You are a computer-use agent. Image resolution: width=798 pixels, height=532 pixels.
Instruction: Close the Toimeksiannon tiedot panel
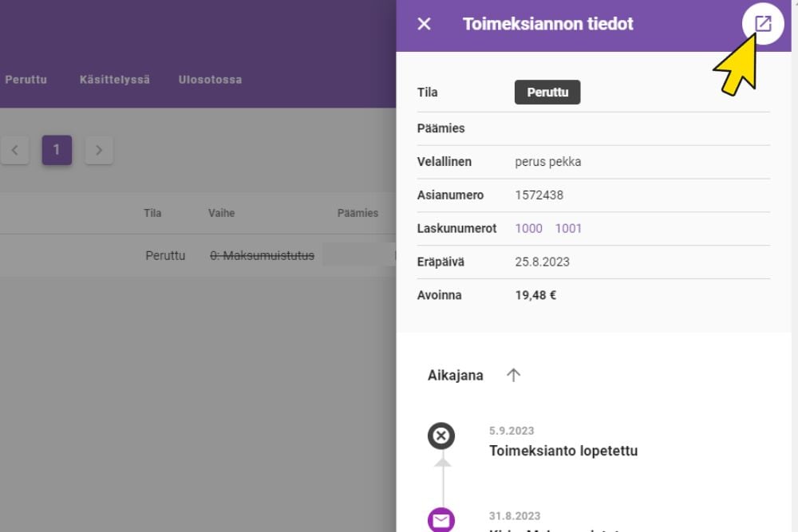[x=425, y=24]
